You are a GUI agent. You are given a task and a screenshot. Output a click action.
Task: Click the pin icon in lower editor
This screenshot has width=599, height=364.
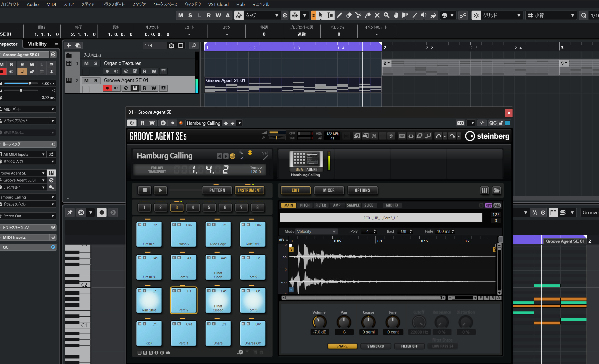click(x=70, y=213)
